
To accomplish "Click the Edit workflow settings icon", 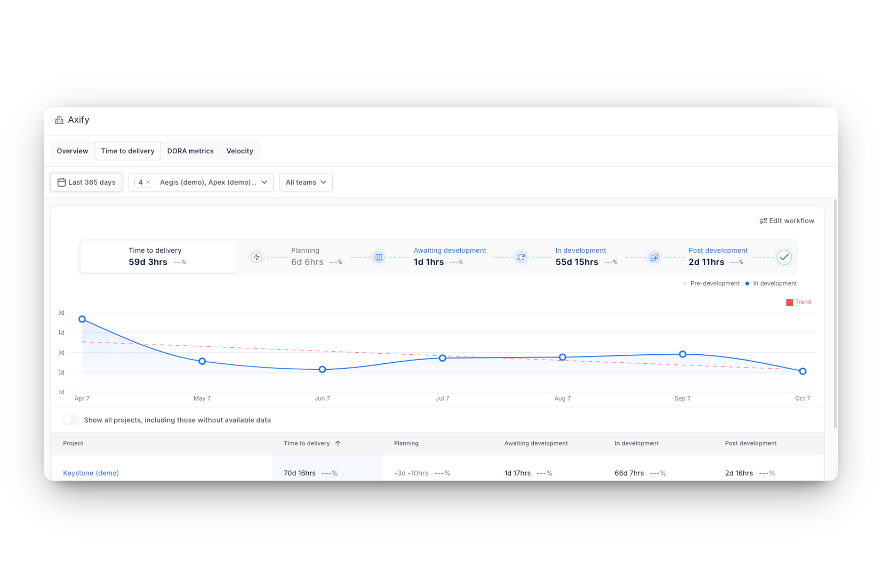I will [x=763, y=220].
